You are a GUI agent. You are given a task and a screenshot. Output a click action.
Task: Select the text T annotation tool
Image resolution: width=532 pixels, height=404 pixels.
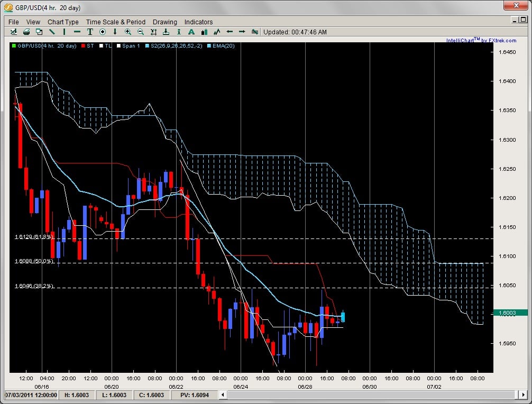pos(90,32)
